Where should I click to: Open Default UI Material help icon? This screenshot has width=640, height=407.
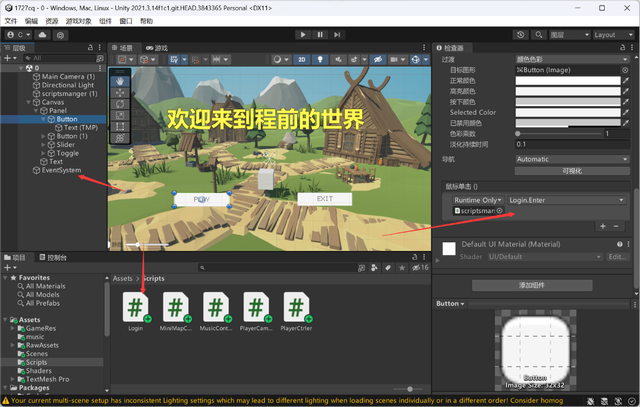pyautogui.click(x=620, y=244)
